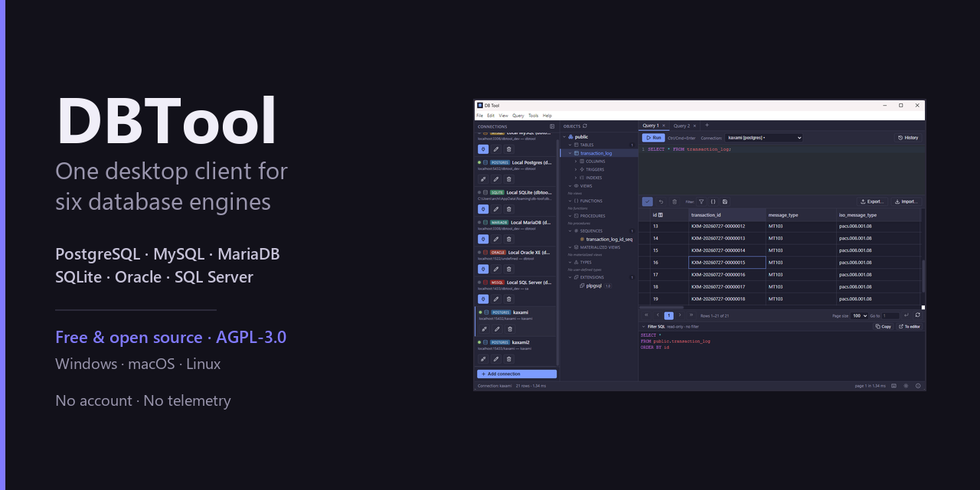Edit the Local SQLite connection
Screen dimensions: 980x490
pyautogui.click(x=496, y=209)
